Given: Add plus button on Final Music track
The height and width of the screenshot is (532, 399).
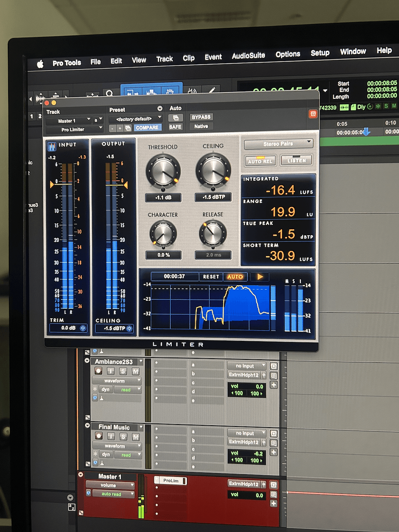Looking at the screenshot, I should click(274, 452).
